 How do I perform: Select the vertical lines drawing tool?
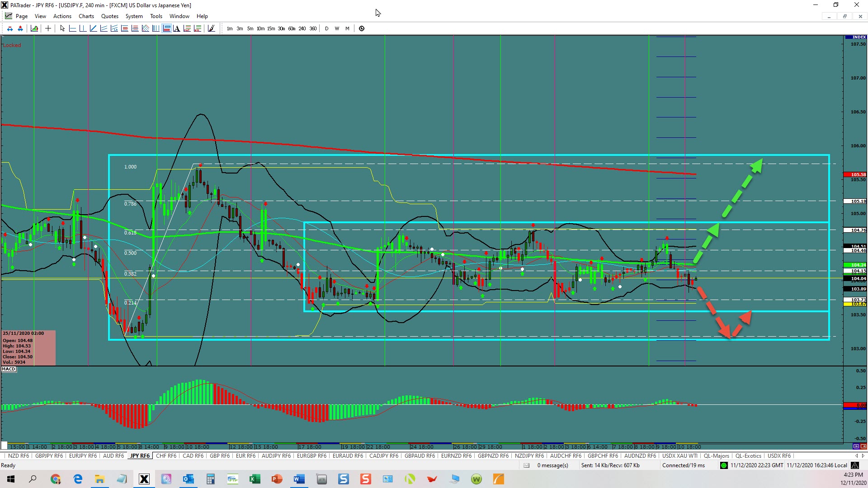[x=156, y=28]
